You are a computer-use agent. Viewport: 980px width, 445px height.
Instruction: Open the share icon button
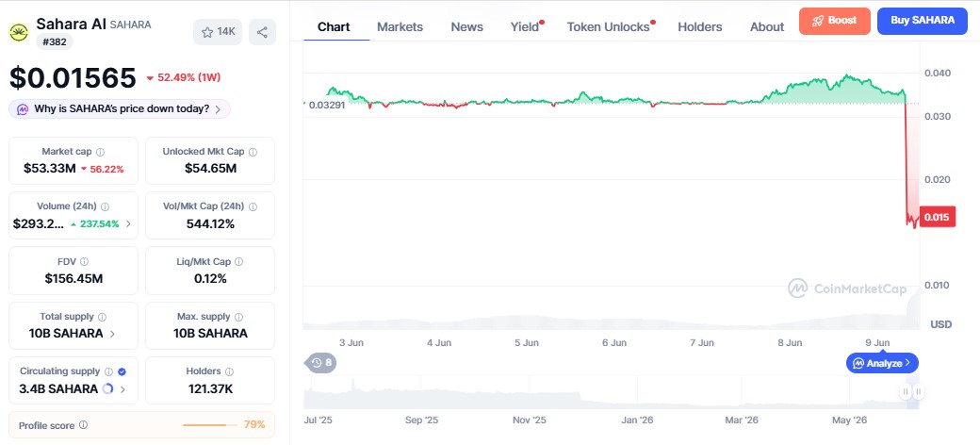tap(263, 32)
